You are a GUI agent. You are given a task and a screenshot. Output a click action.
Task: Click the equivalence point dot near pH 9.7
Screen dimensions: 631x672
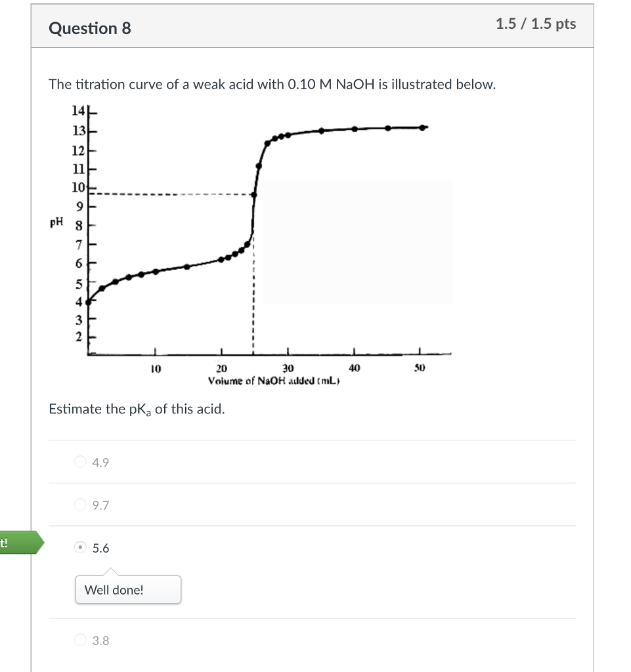pos(253,194)
